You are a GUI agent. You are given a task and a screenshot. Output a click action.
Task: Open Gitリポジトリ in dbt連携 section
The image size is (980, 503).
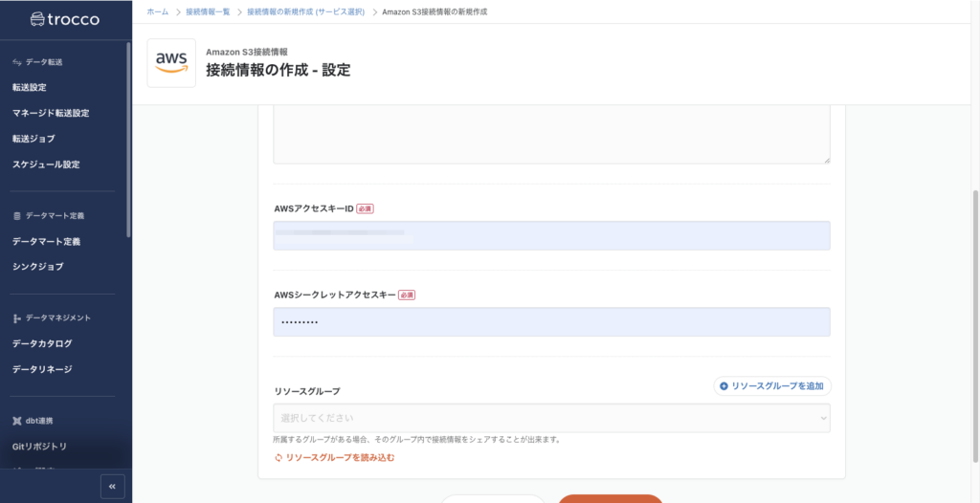(x=39, y=447)
